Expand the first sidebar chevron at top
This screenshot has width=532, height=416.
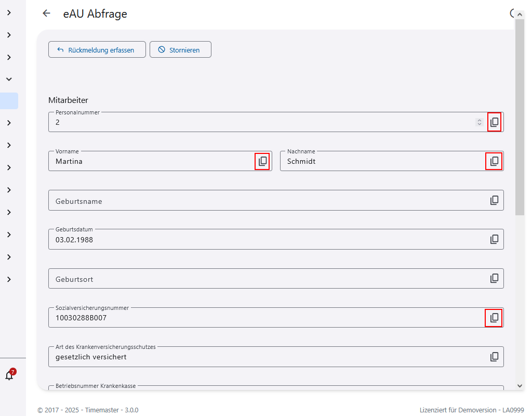click(x=9, y=12)
